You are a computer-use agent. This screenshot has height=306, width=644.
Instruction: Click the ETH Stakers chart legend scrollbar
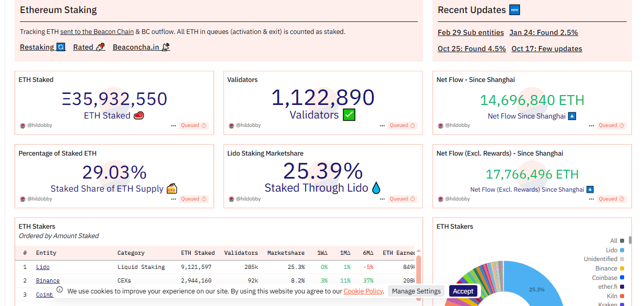coord(630,240)
